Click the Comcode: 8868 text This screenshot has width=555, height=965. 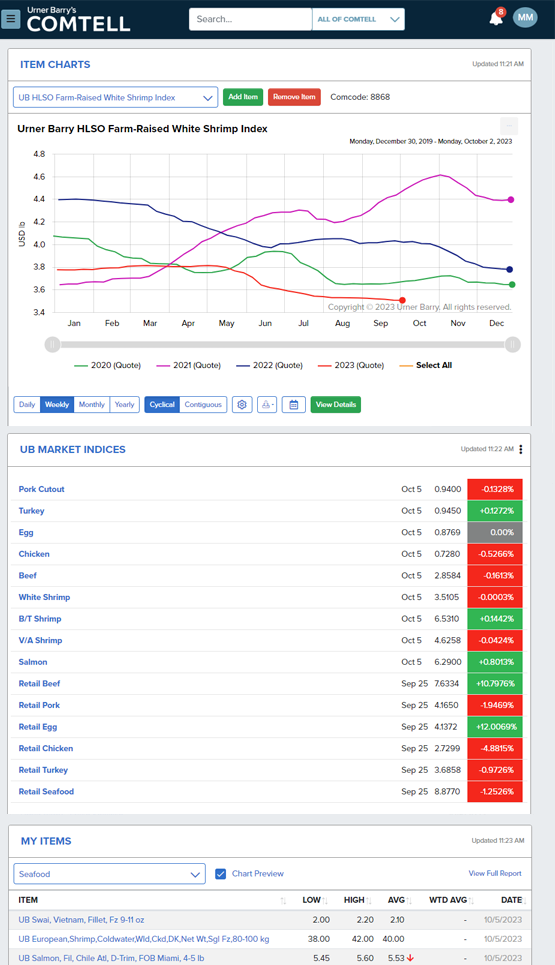(360, 97)
